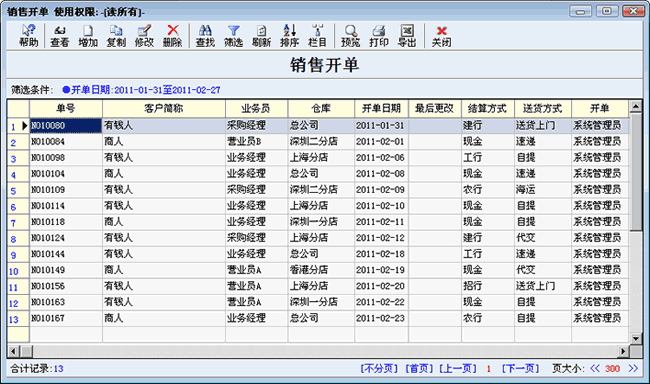Edit the order using 修改 icon
This screenshot has height=384, width=650.
click(x=144, y=36)
